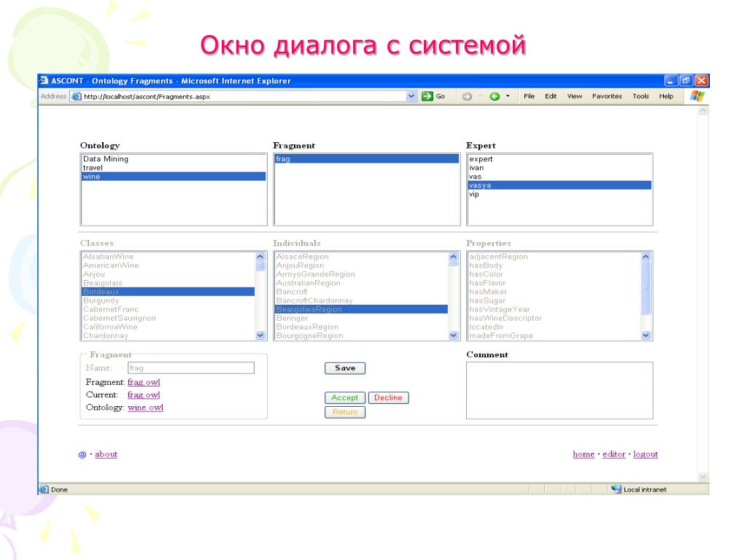Select 'ivan' in the Expert list

560,168
